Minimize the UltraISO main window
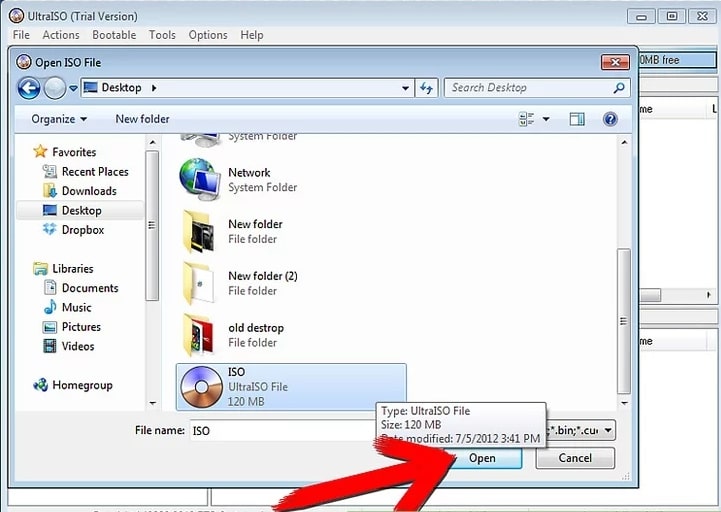This screenshot has width=721, height=512. (x=641, y=17)
